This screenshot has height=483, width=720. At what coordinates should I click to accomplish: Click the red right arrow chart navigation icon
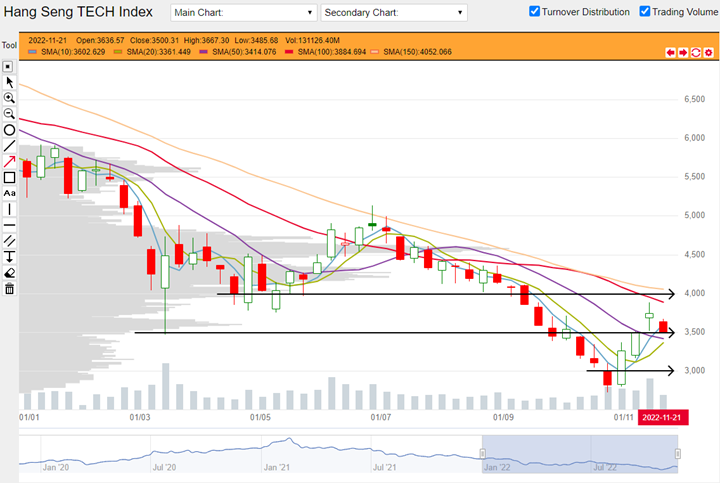pos(683,52)
